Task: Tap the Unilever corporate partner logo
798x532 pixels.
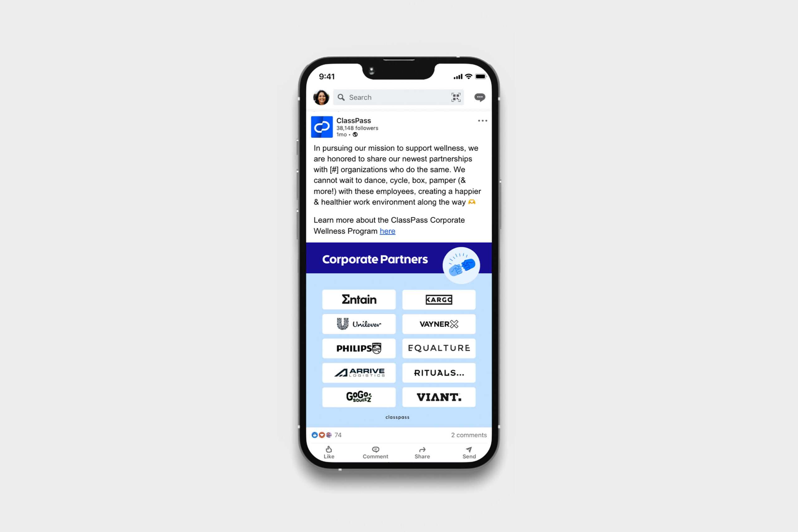Action: point(358,324)
